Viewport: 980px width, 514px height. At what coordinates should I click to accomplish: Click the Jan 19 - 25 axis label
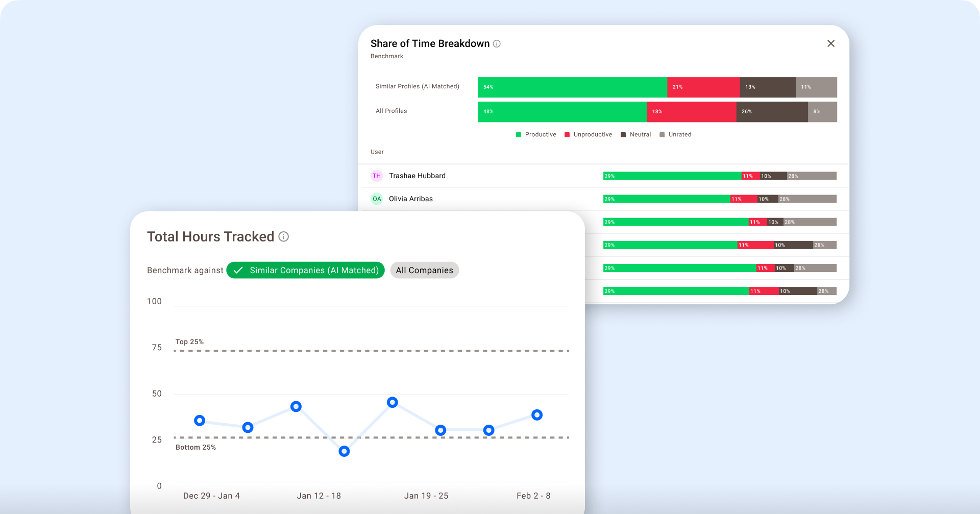(426, 496)
